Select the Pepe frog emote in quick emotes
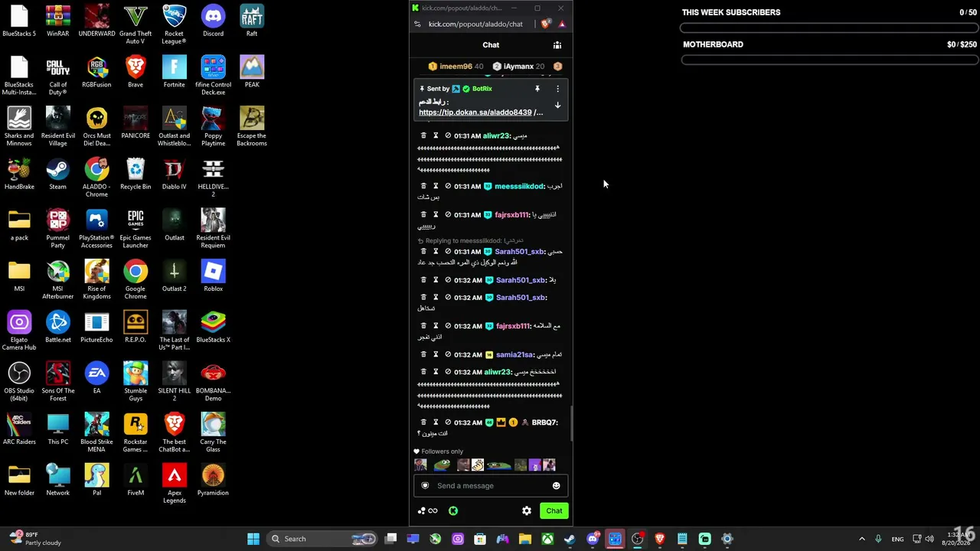The image size is (980, 551). pyautogui.click(x=442, y=465)
